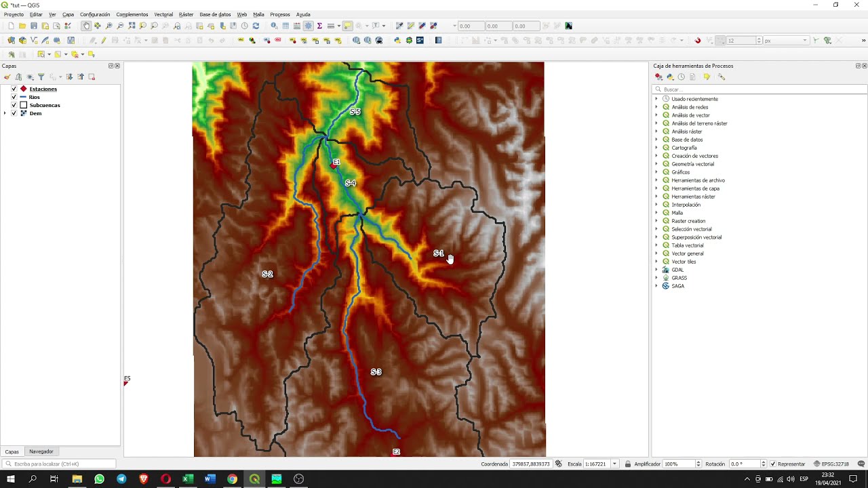Filter legend with funnel icon in Capas
Screen dimensions: 868x488
(41, 77)
